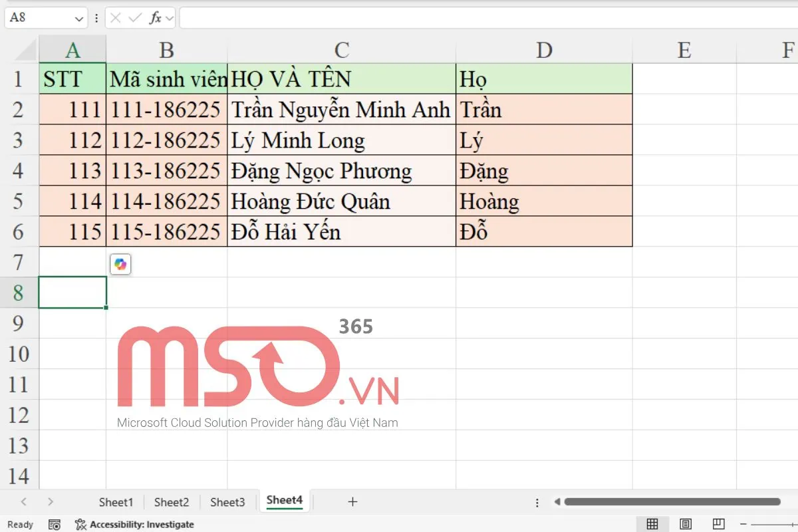798x532 pixels.
Task: Click the Insert Function fx icon
Action: pos(155,18)
